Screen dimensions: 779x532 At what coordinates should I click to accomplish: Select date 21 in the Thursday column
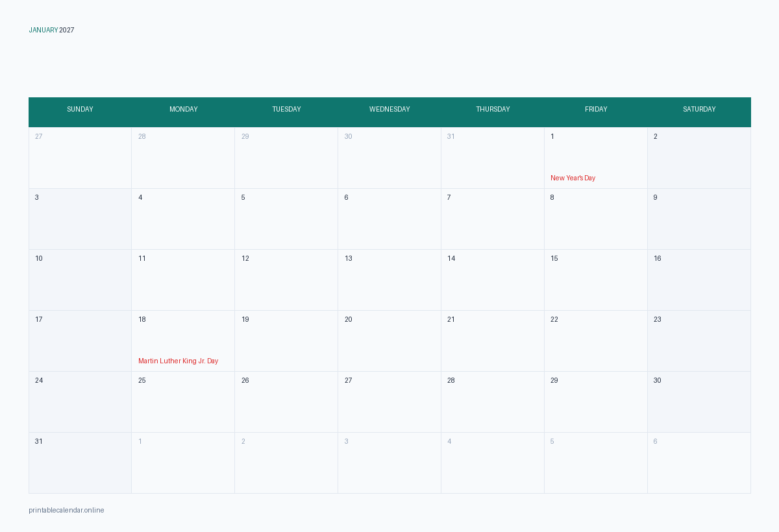coord(451,320)
